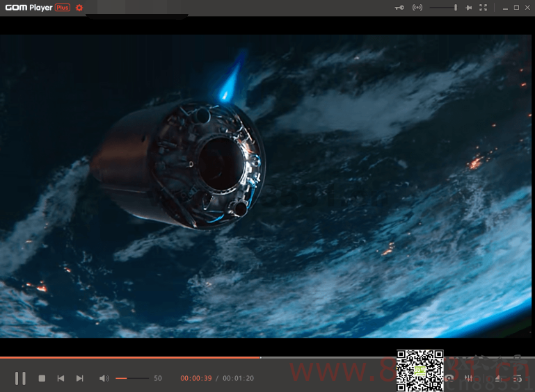Skip to the previous track

click(x=61, y=378)
